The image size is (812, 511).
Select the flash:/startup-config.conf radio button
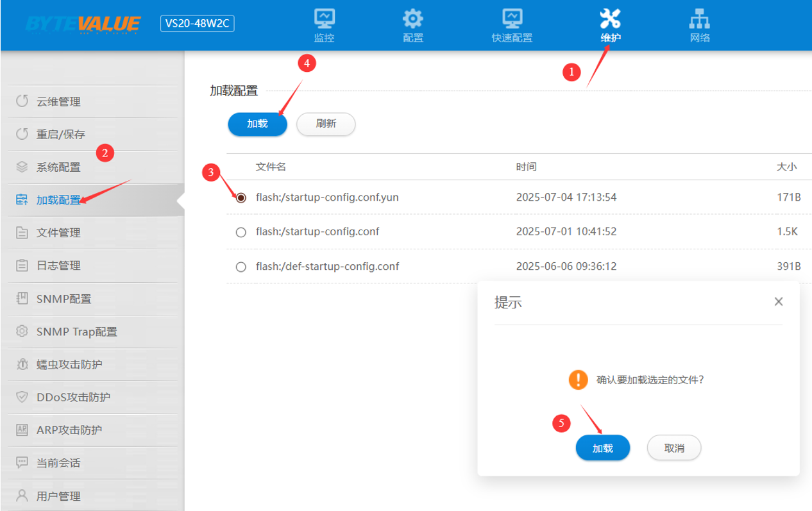[241, 232]
